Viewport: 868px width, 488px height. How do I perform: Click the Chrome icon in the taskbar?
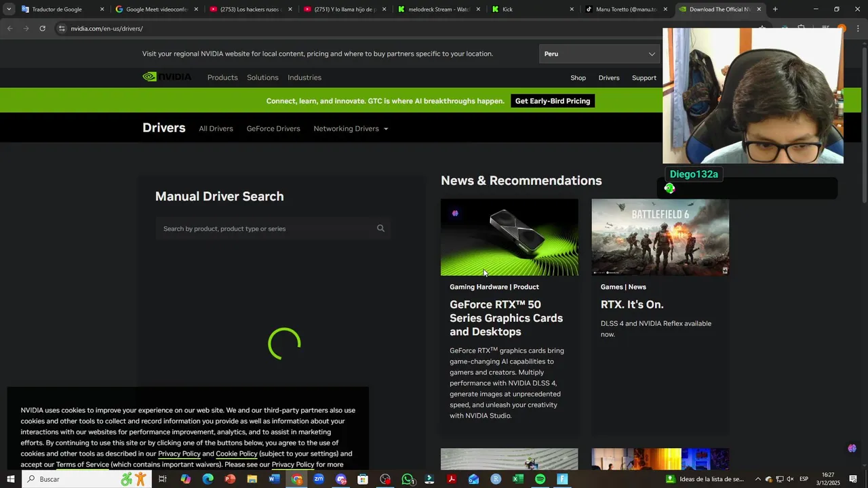point(296,479)
